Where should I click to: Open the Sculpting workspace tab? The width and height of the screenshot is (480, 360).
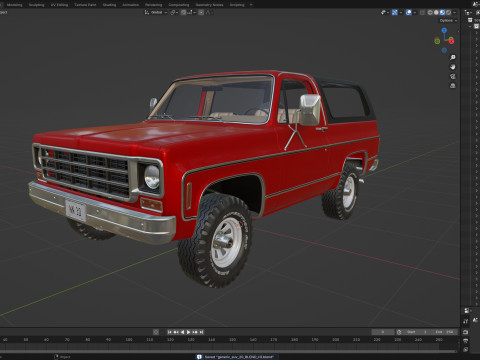[36, 5]
